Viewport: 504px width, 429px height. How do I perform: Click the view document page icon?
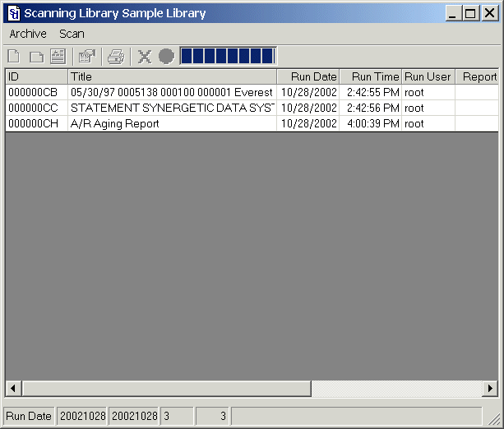click(58, 56)
